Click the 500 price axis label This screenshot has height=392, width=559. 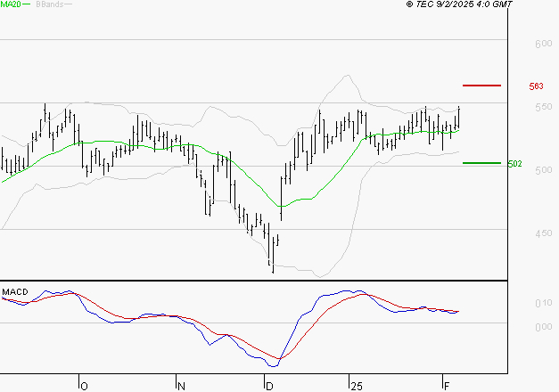544,170
